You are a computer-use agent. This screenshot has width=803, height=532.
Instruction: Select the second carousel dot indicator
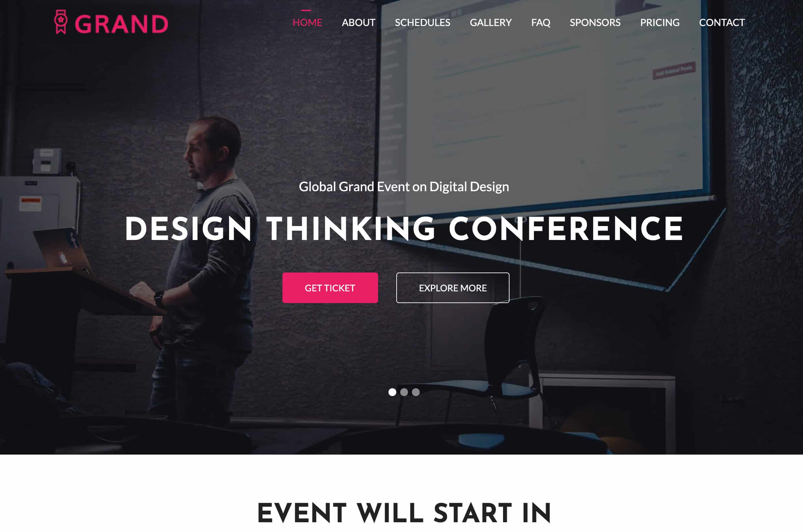(404, 392)
